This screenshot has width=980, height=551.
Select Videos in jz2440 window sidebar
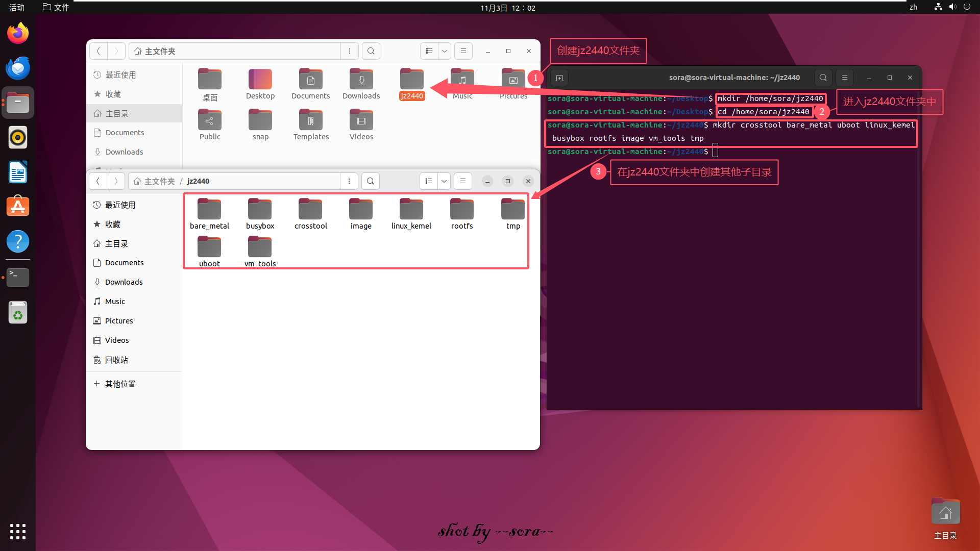[x=134, y=340]
